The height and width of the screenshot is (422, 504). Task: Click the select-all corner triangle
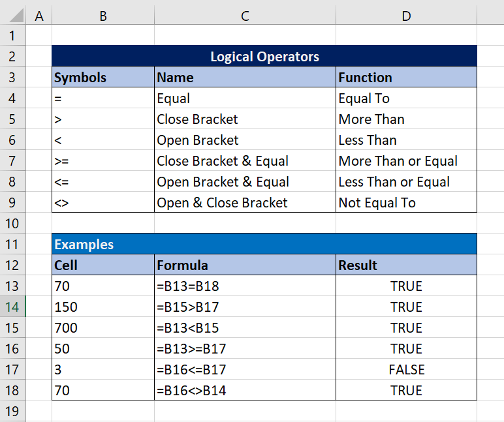13,16
